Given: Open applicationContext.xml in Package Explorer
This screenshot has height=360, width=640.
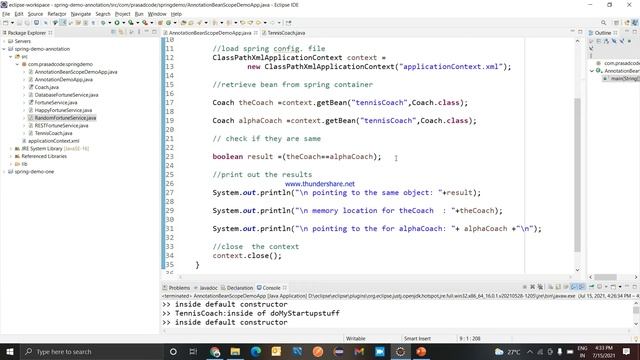Looking at the screenshot, I should [x=53, y=141].
